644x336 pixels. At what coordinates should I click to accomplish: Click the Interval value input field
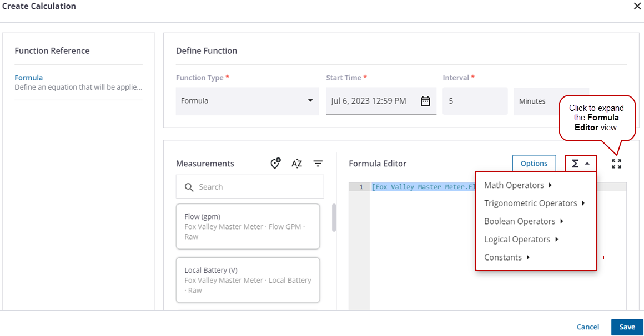[475, 101]
